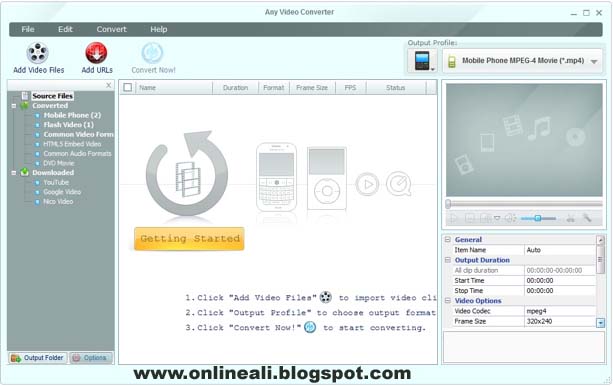Click the Add Video Files film reel icon
613x386 pixels.
point(38,53)
